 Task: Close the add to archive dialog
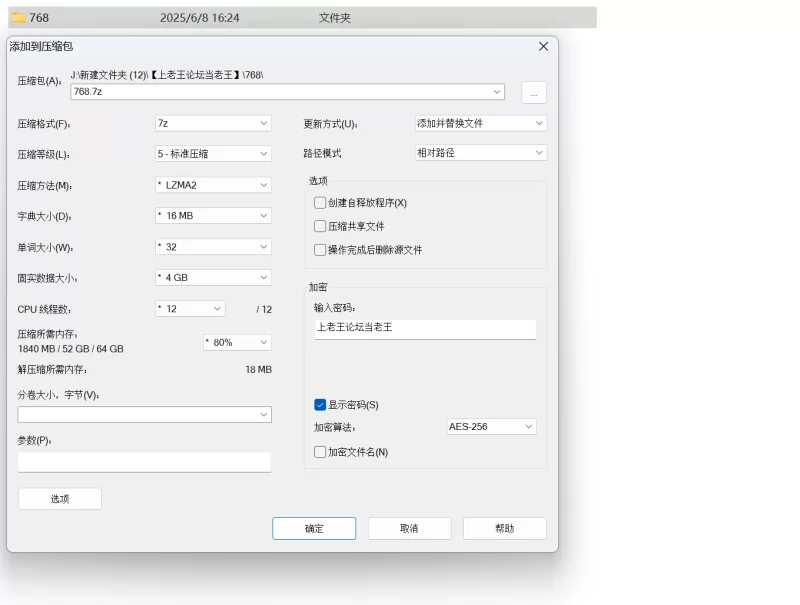point(543,47)
